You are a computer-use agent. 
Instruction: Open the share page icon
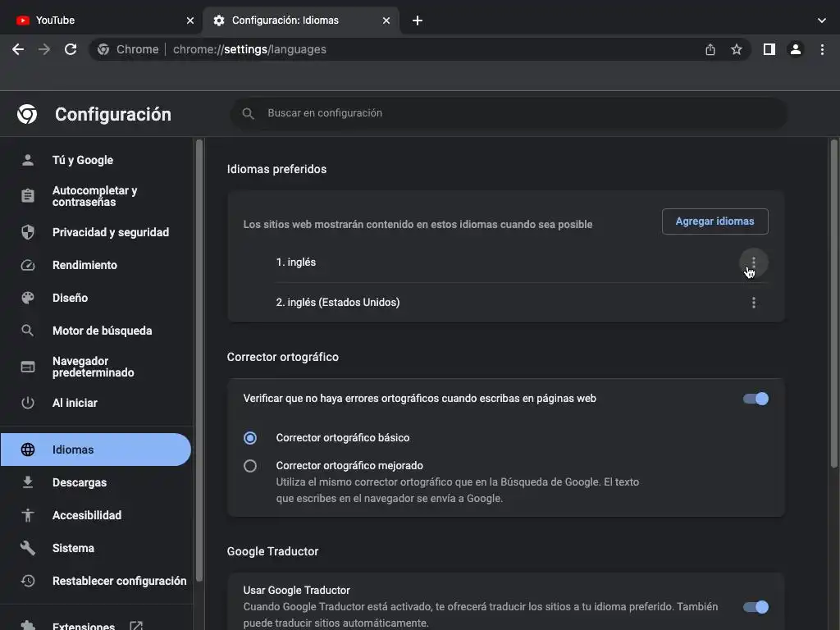click(x=710, y=49)
